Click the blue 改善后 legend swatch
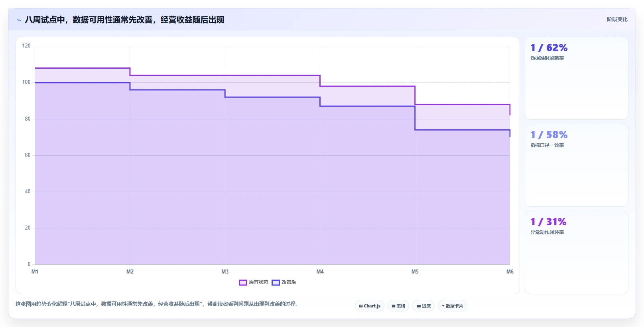The height and width of the screenshot is (327, 644). tap(276, 283)
